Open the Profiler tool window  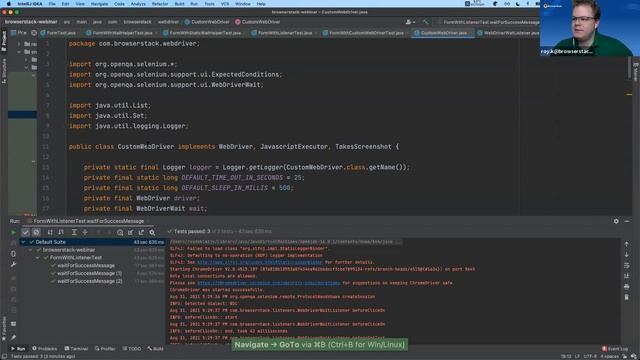105,349
